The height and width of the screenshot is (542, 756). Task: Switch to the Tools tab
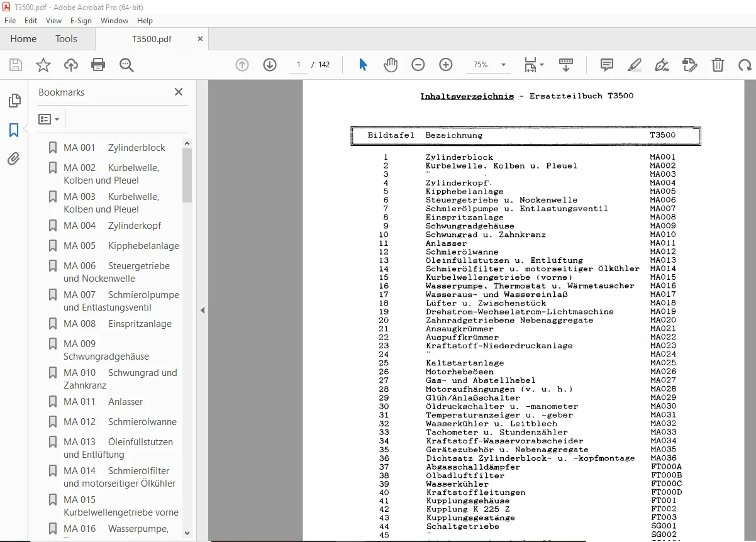tap(66, 39)
